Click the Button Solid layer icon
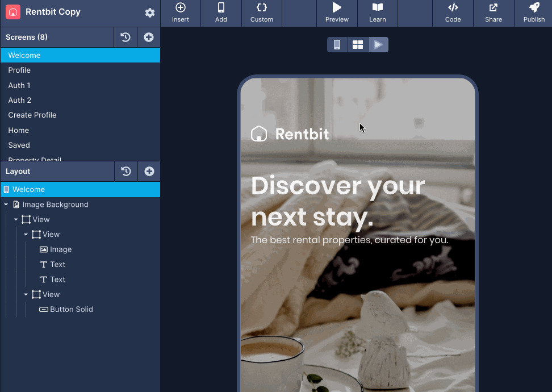552x392 pixels. (x=44, y=310)
